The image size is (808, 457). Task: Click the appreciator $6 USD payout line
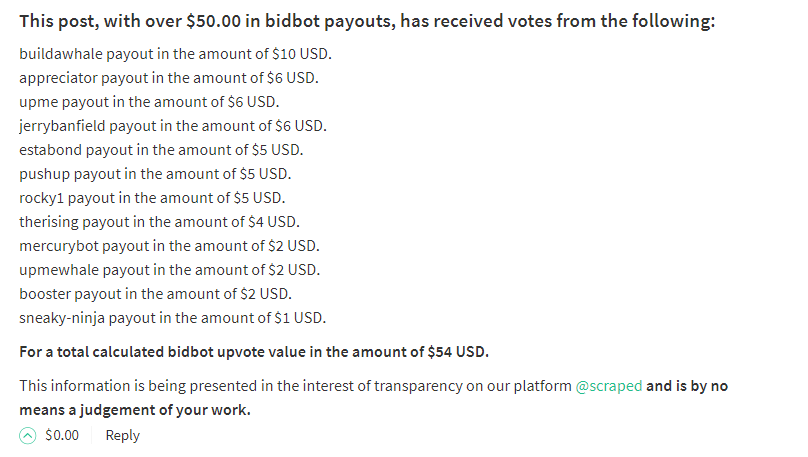point(169,78)
